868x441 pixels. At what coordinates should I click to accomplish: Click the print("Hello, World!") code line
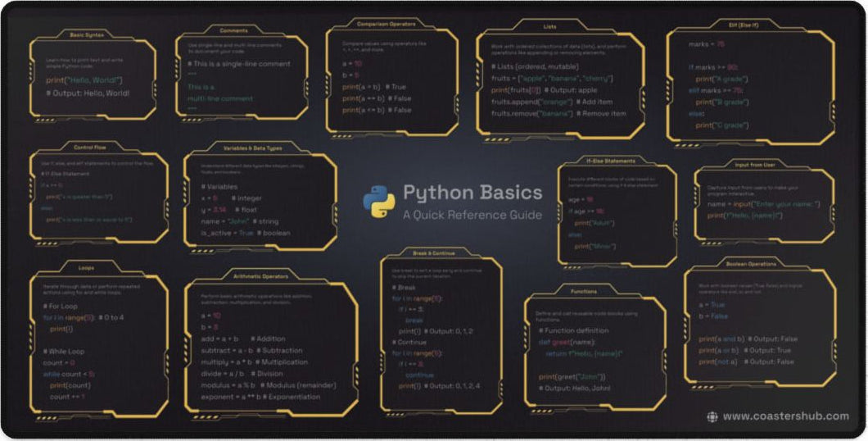(84, 80)
